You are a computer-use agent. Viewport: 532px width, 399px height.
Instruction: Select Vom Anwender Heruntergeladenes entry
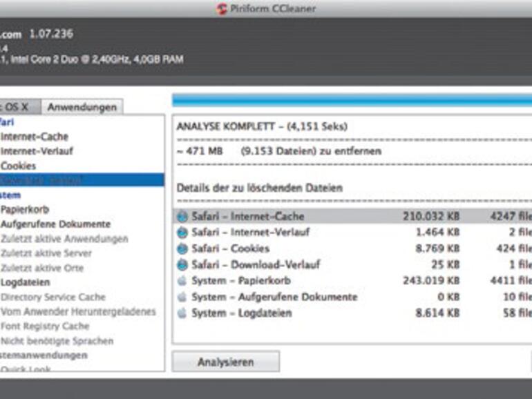pos(78,311)
